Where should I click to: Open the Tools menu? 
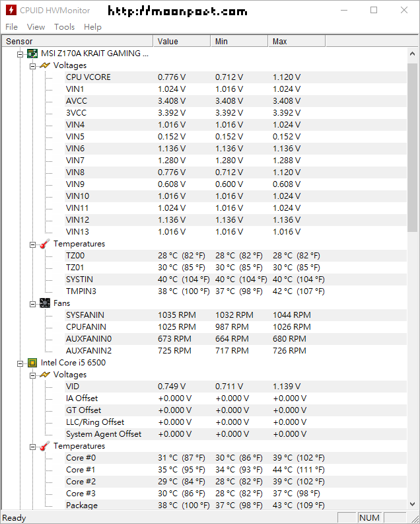[x=64, y=27]
